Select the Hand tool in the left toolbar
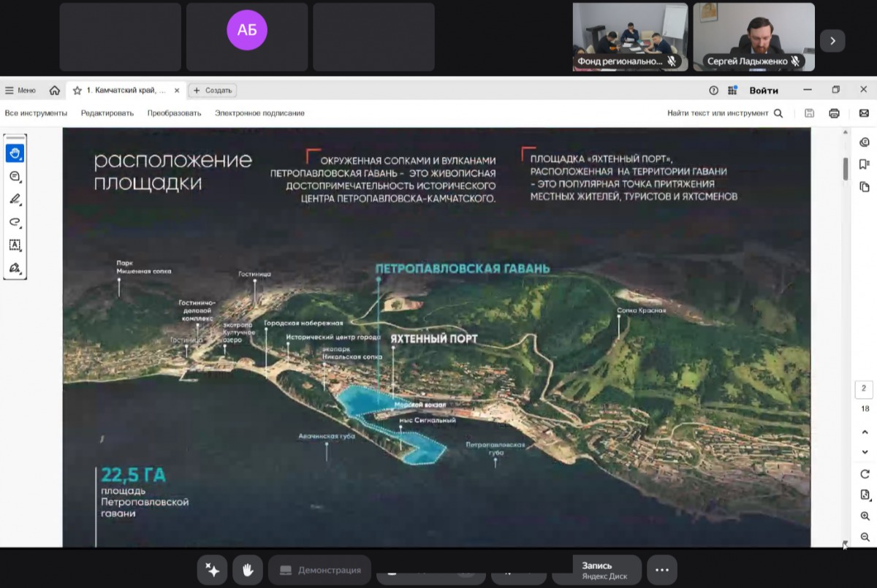The width and height of the screenshot is (877, 588). tap(15, 153)
